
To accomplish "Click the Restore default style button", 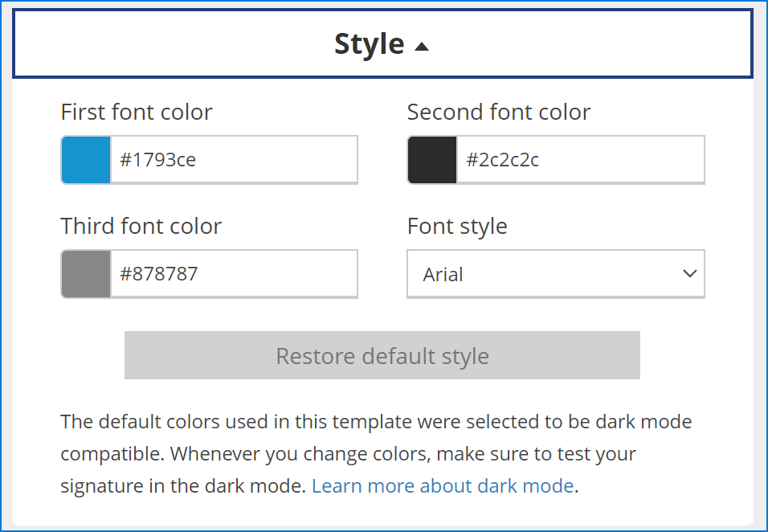I will 382,355.
